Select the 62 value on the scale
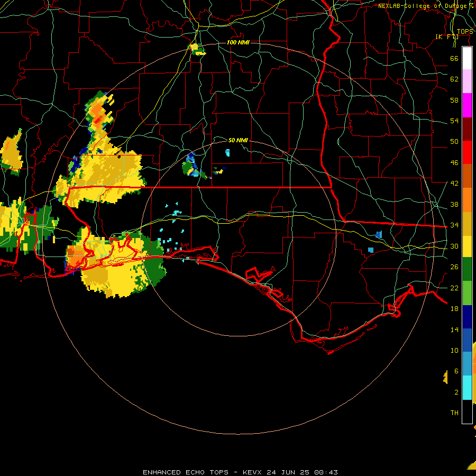This screenshot has width=476, height=476. coord(454,79)
